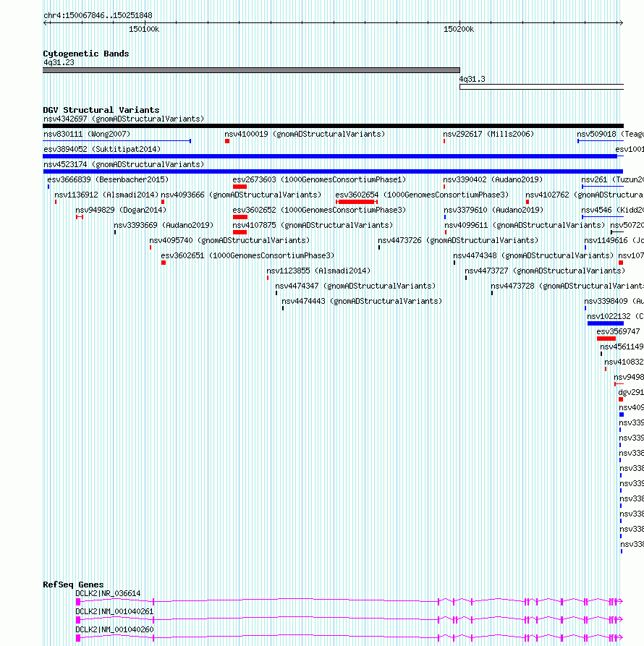Open nsv3393669 (Audano2019) variant
The image size is (644, 646).
(164, 226)
